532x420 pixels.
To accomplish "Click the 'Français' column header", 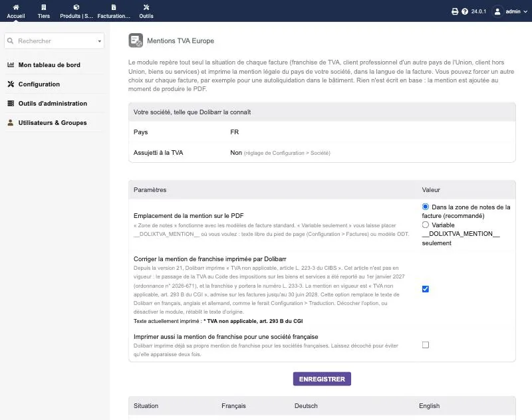I will pyautogui.click(x=233, y=406).
